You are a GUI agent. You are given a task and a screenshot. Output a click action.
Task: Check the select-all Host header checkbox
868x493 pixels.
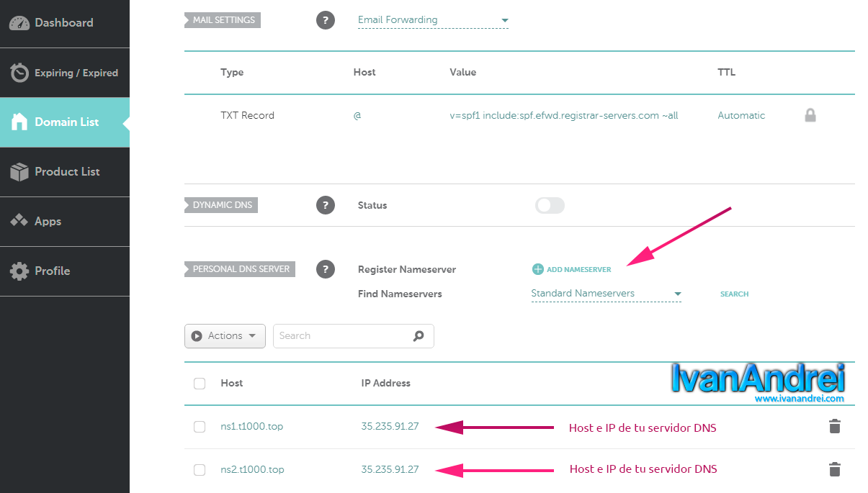tap(200, 384)
